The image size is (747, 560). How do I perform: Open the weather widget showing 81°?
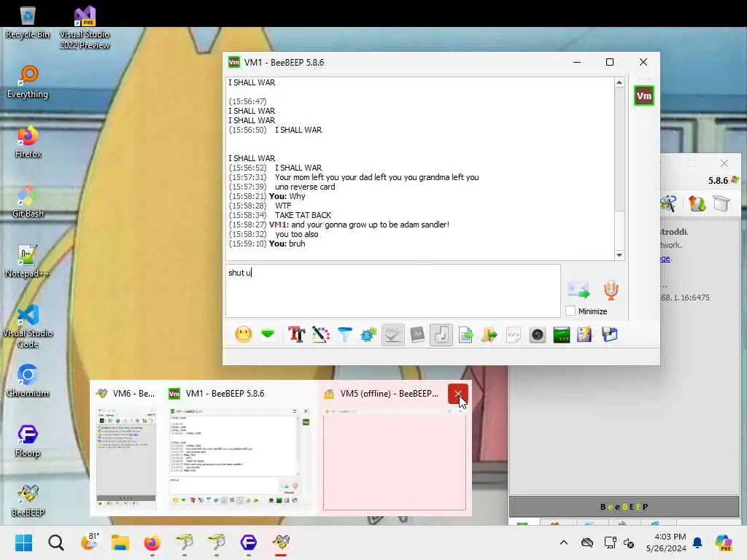point(88,542)
